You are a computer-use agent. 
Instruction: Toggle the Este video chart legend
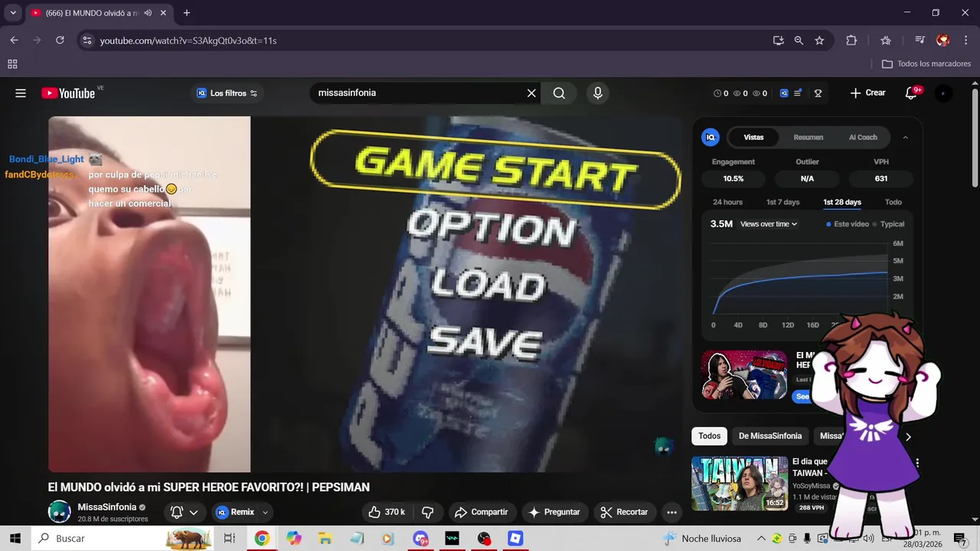(847, 224)
